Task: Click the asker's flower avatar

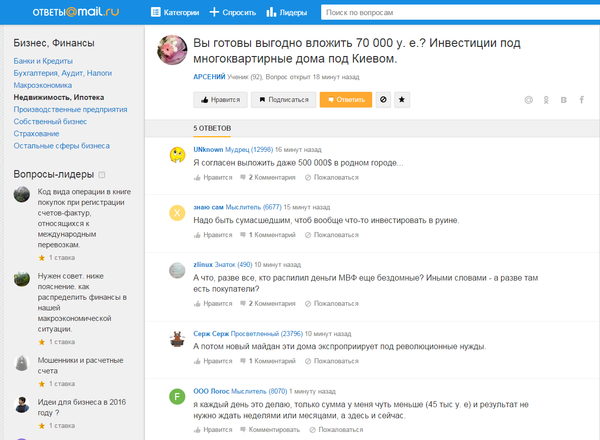Action: tap(172, 50)
